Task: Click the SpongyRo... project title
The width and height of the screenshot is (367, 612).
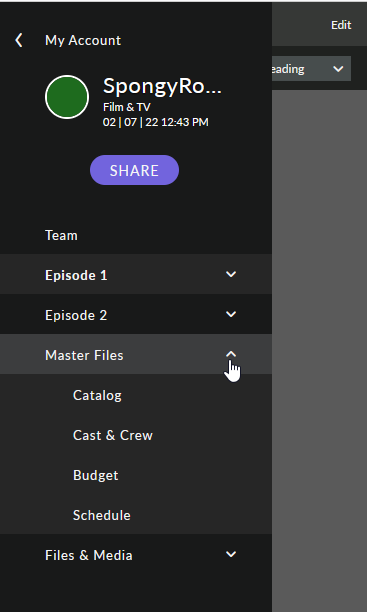Action: 162,86
